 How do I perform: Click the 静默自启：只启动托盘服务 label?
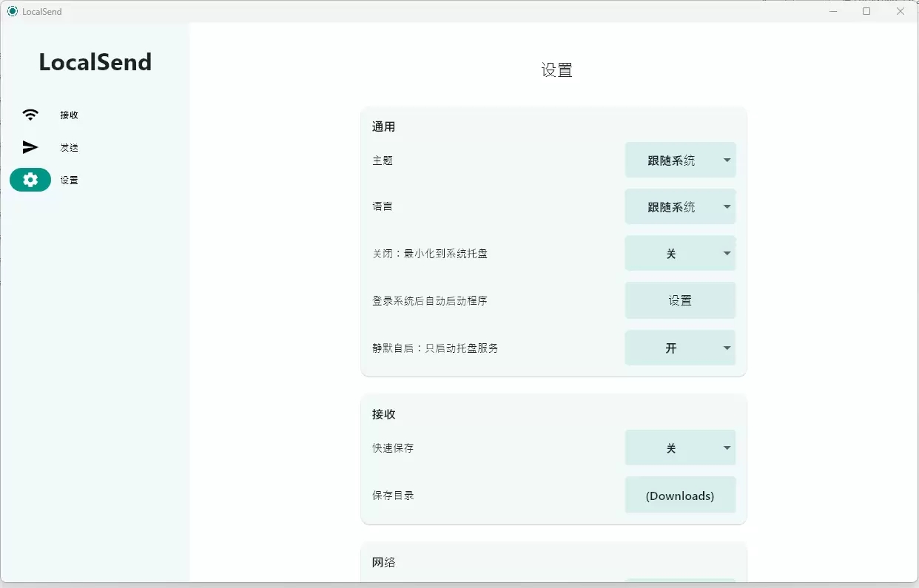(x=435, y=348)
